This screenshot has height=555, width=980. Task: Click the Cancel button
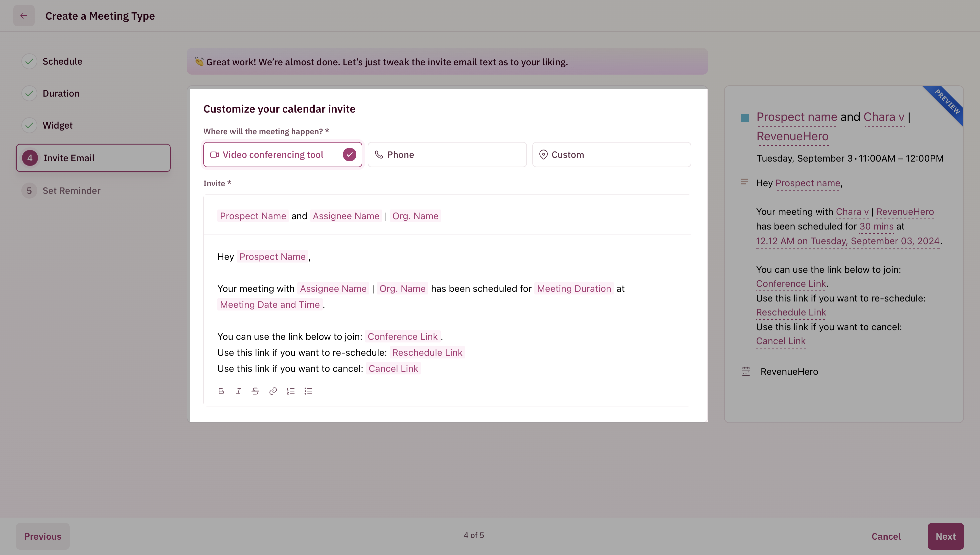886,536
